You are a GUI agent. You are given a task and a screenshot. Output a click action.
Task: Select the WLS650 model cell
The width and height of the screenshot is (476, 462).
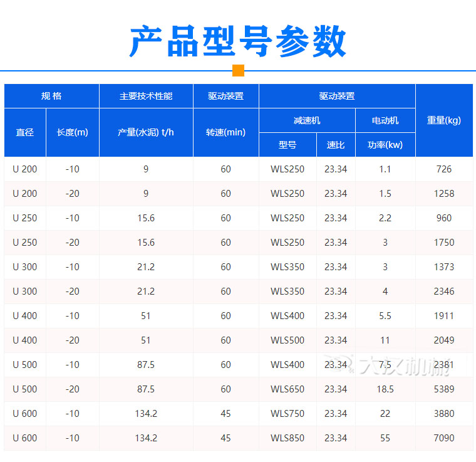coord(287,389)
